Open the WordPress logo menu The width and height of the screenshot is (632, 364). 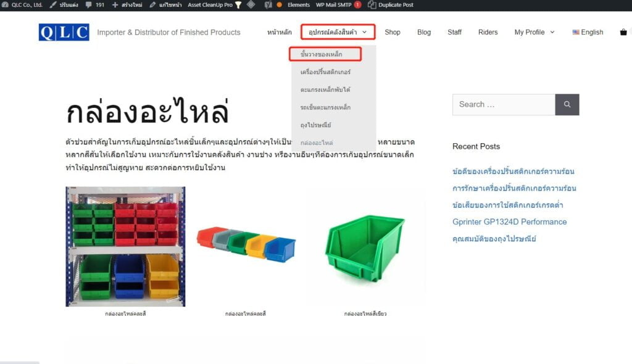(x=6, y=5)
